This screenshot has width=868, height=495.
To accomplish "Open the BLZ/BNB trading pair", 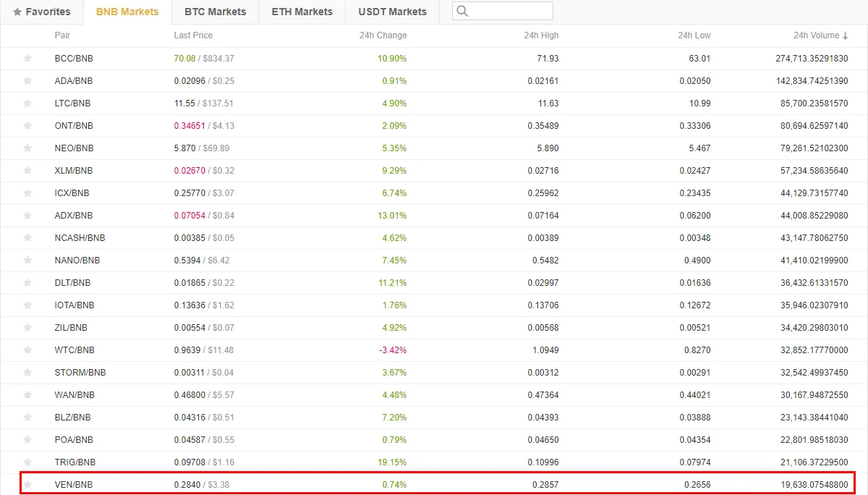I will [72, 418].
